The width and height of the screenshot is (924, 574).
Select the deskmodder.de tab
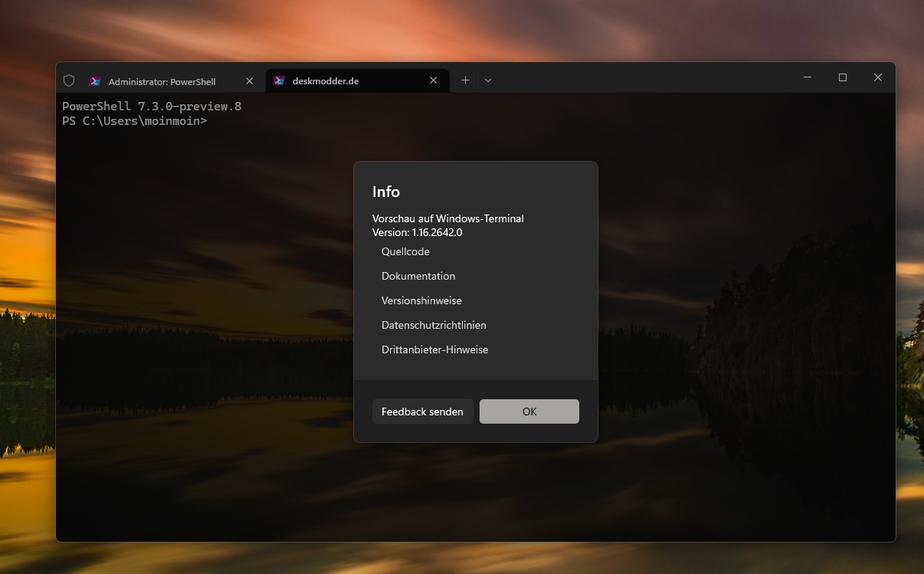(x=356, y=80)
